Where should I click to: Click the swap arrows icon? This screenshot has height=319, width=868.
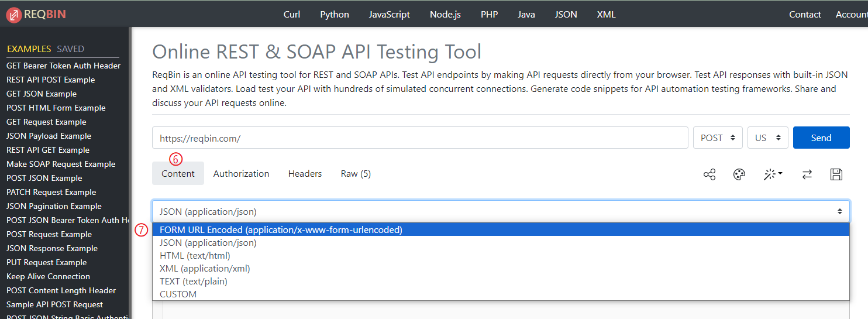807,174
